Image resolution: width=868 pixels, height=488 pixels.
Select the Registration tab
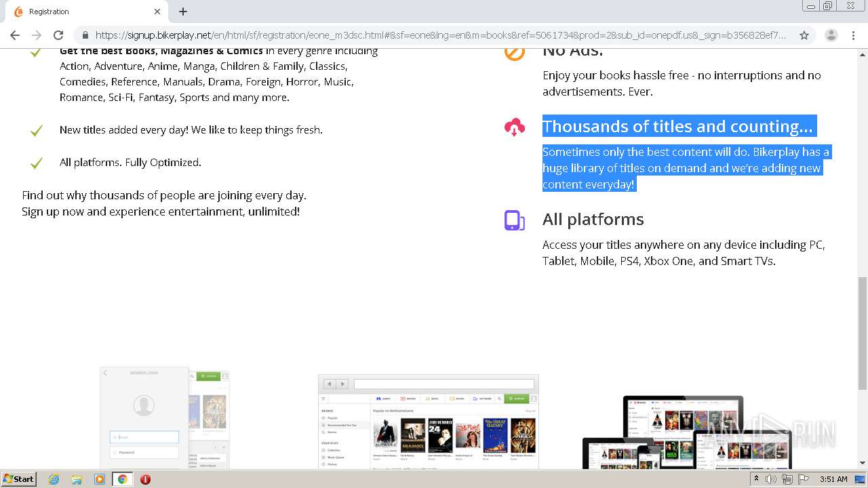click(87, 12)
